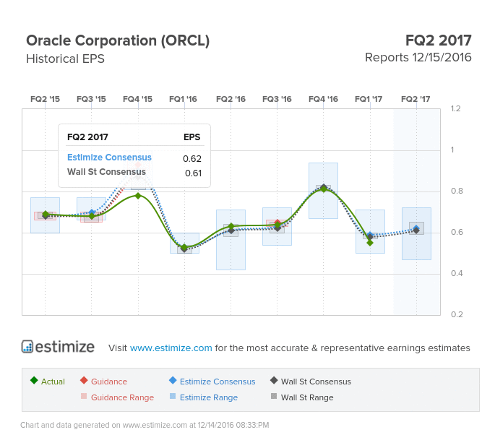Click the FQ4 '16 actual EPS data point
The height and width of the screenshot is (448, 495).
click(x=324, y=189)
